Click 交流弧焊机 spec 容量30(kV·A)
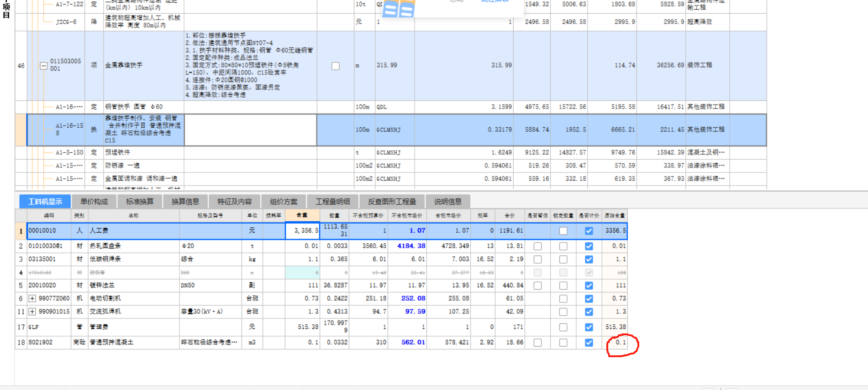868x390 pixels. 202,312
